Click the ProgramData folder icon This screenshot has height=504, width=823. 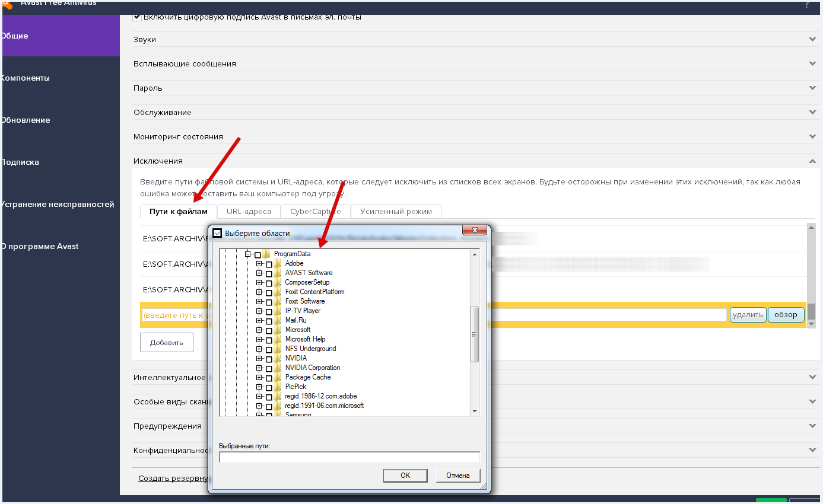click(x=266, y=254)
